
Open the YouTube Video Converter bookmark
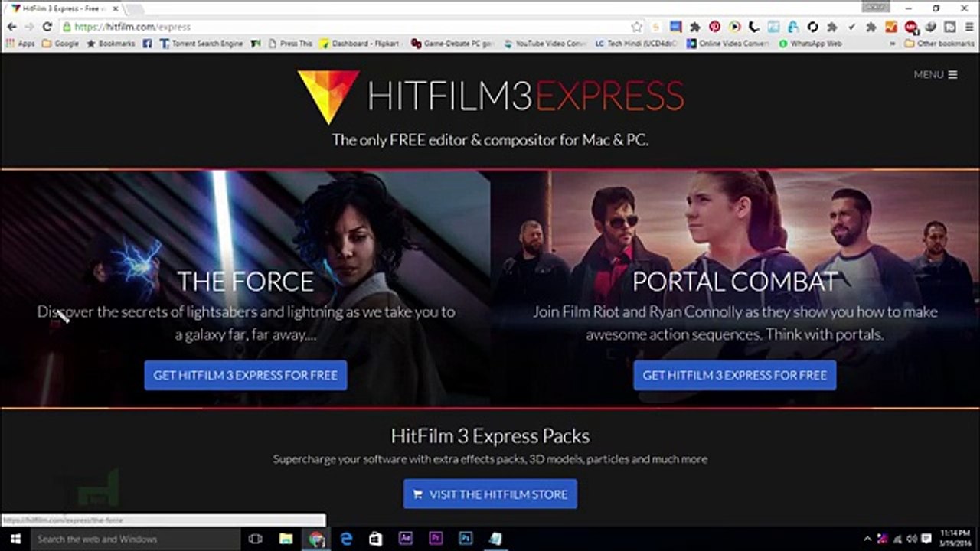[x=544, y=44]
